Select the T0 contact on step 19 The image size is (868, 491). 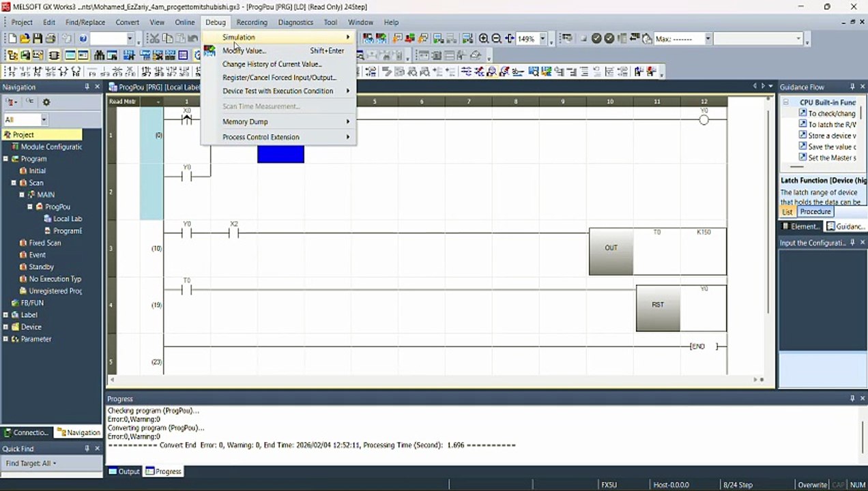187,290
